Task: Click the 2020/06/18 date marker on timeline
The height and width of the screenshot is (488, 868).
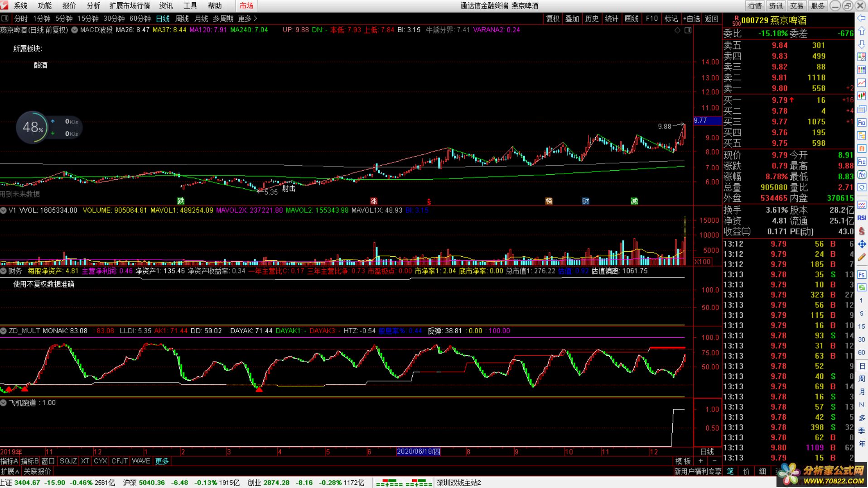Action: [x=418, y=451]
